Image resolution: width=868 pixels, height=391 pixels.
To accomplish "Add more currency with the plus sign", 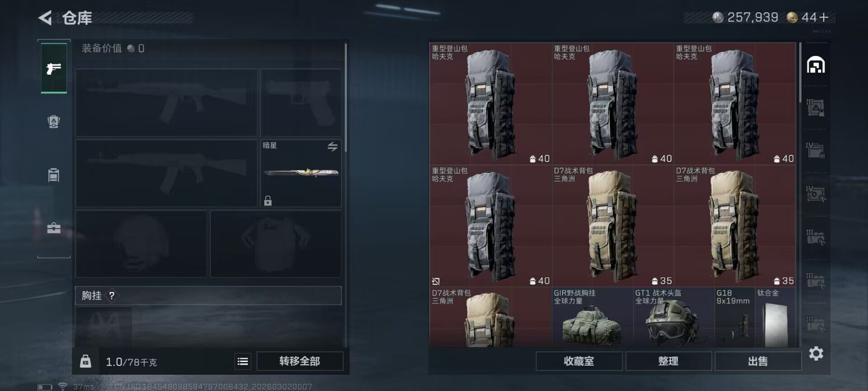I will pyautogui.click(x=824, y=17).
